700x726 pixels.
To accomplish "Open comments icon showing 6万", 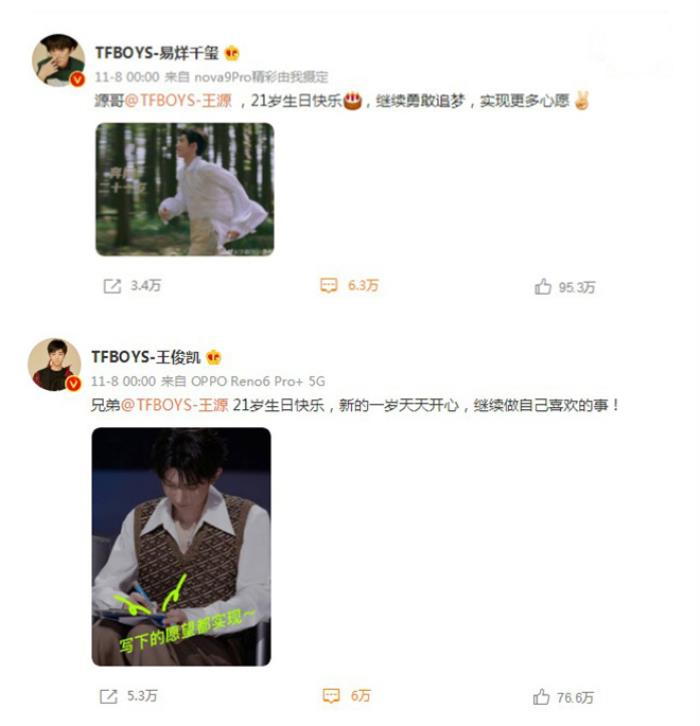I will pyautogui.click(x=331, y=695).
